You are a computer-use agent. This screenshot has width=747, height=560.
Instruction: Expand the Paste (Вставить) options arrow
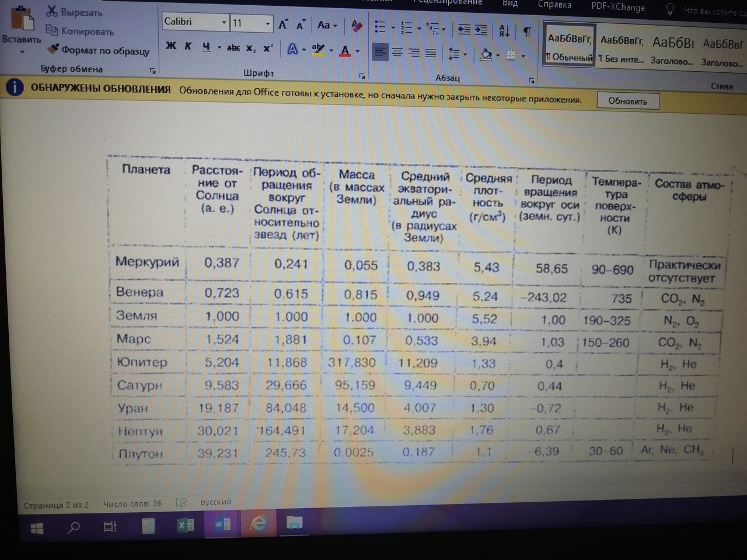click(22, 51)
